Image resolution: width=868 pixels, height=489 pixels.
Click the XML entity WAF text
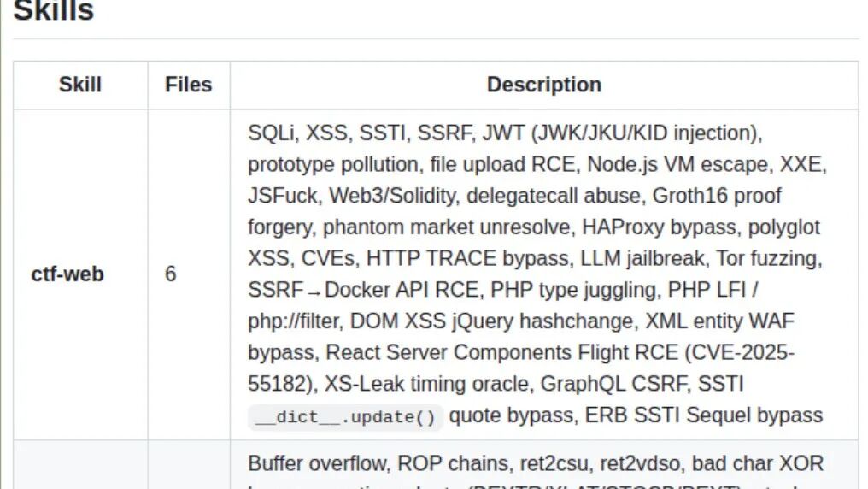(719, 321)
